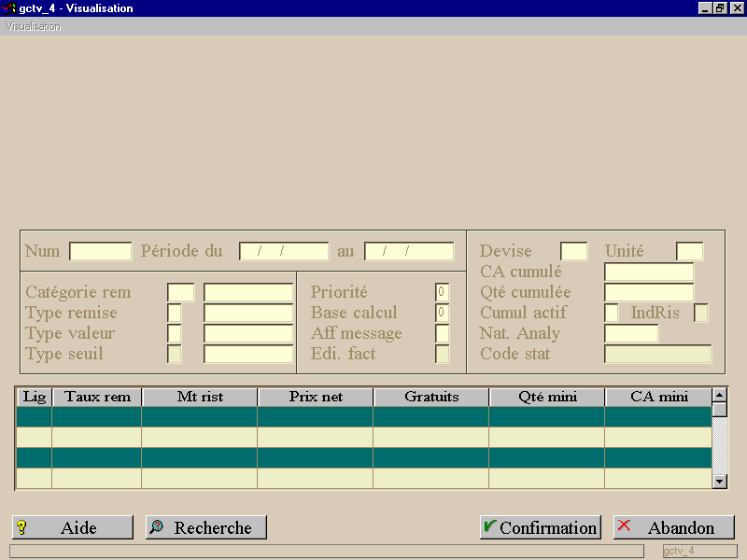Open the Visualisation menu
Screen dimensions: 747x560
33,27
